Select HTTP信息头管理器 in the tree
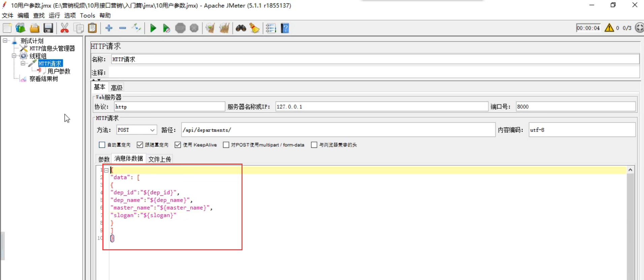This screenshot has height=280, width=644. (x=52, y=48)
